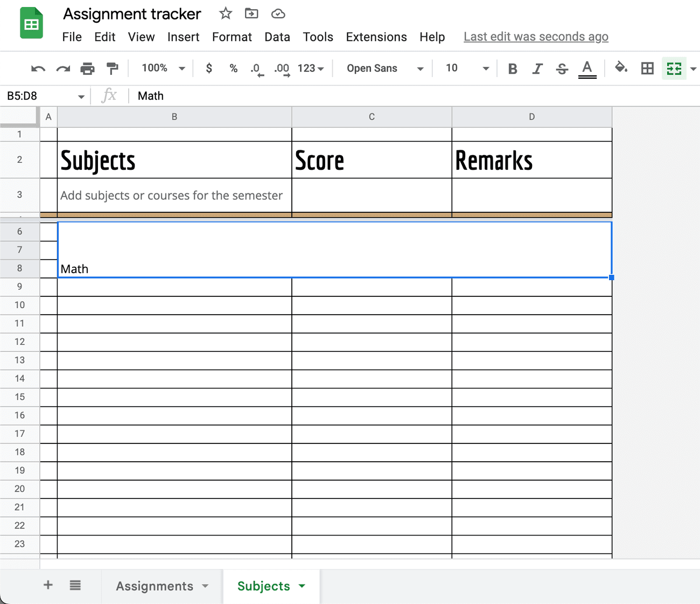Click the redo arrow icon
This screenshot has height=604, width=700.
[63, 68]
